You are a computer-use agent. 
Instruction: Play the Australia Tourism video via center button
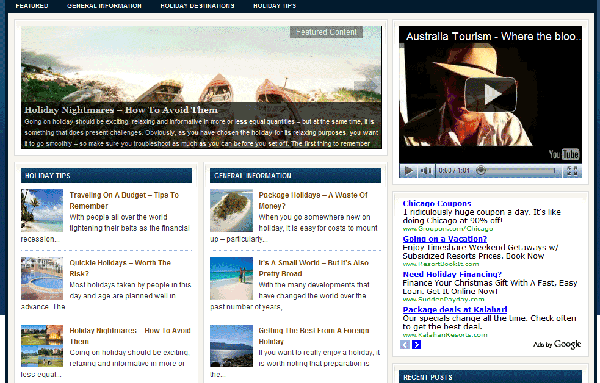pos(491,94)
